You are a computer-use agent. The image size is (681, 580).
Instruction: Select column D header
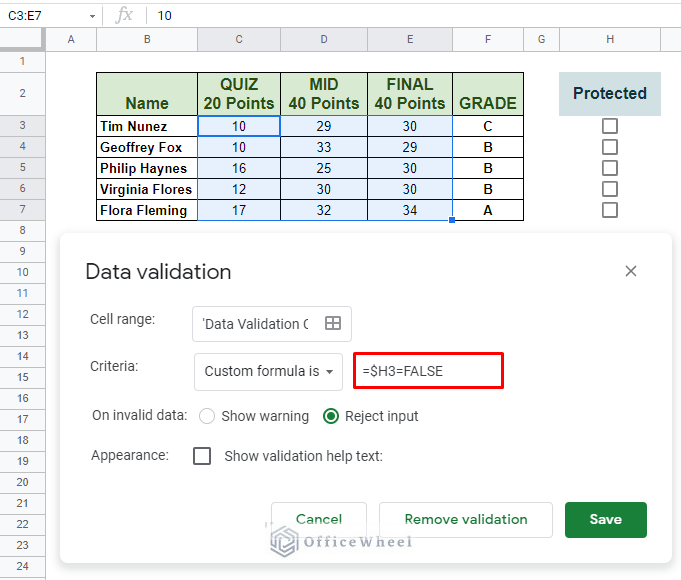pyautogui.click(x=324, y=40)
